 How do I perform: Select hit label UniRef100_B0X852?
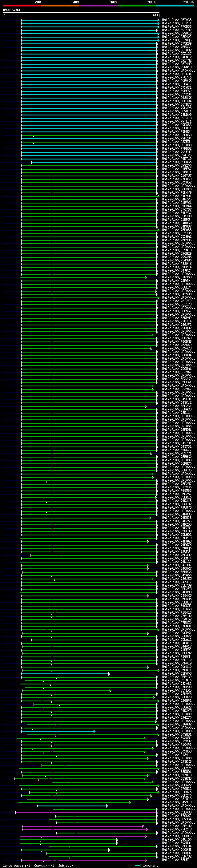coord(177,182)
